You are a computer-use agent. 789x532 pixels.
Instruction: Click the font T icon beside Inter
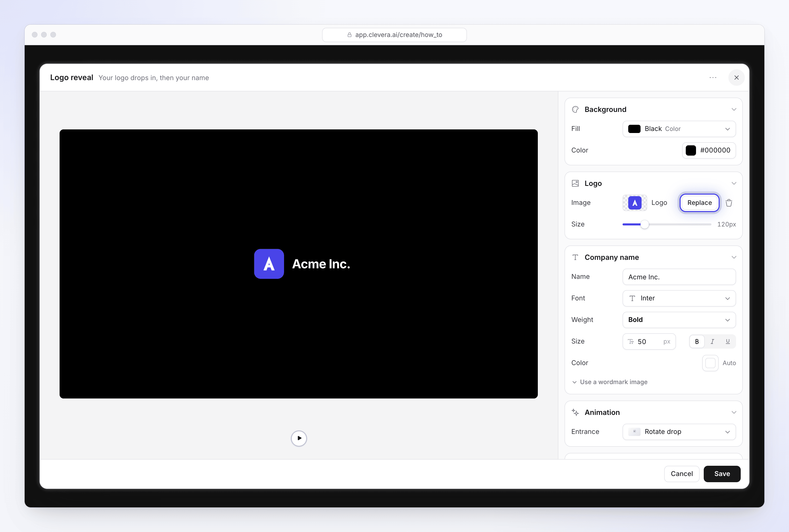(x=632, y=298)
